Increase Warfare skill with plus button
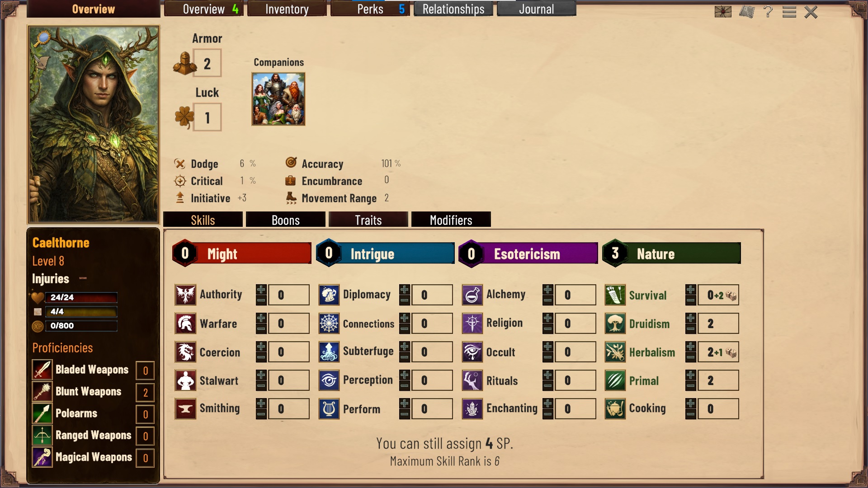This screenshot has height=488, width=868. (261, 318)
